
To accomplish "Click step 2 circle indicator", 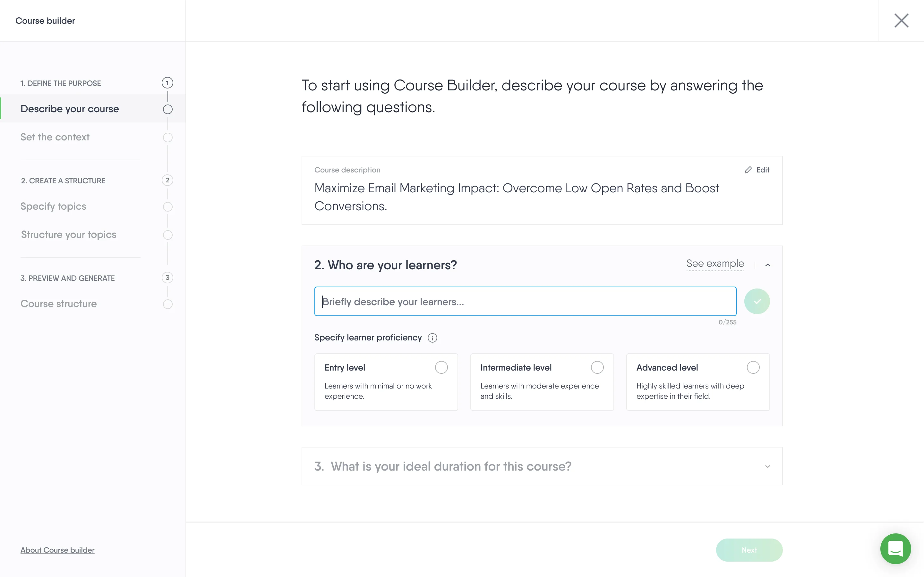I will 167,180.
